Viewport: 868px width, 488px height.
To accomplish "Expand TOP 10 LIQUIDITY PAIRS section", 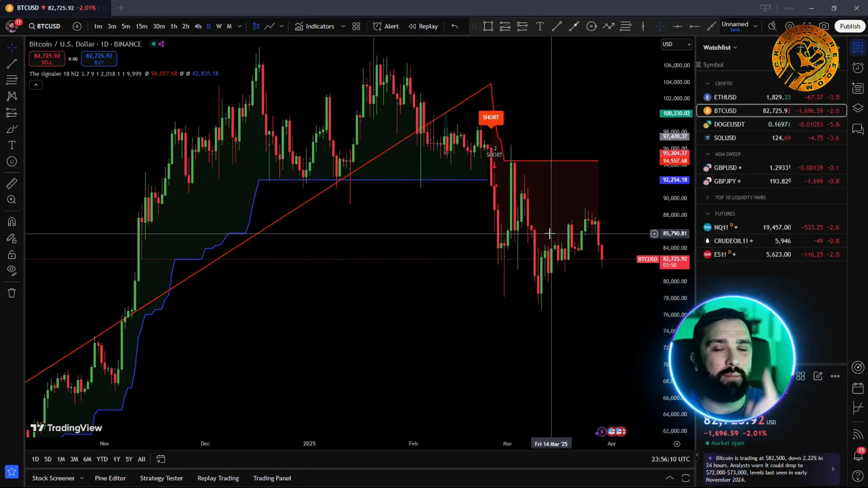I will coord(708,197).
